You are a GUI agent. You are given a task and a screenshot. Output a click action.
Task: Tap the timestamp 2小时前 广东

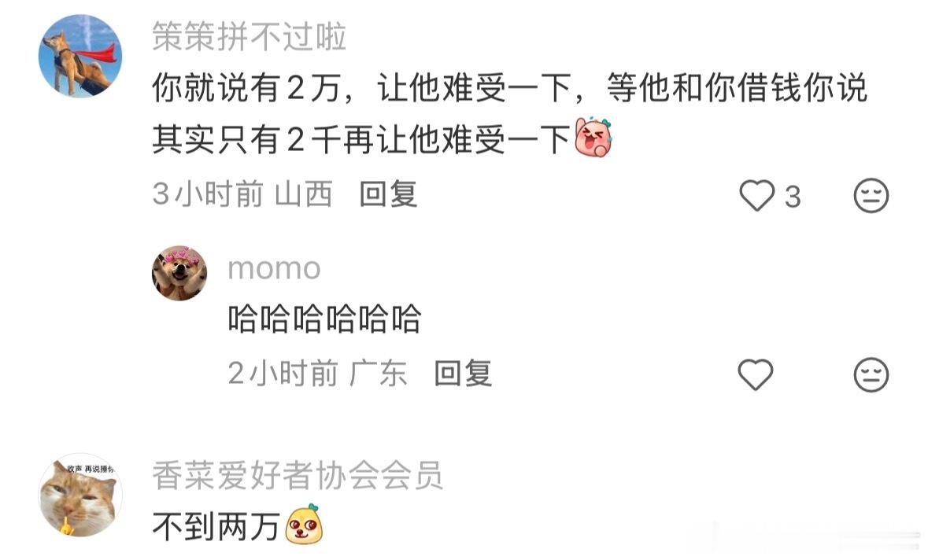click(x=318, y=374)
